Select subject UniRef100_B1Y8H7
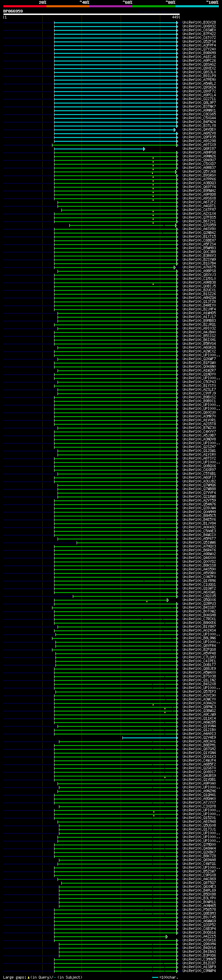222x980 pixels. (x=199, y=626)
